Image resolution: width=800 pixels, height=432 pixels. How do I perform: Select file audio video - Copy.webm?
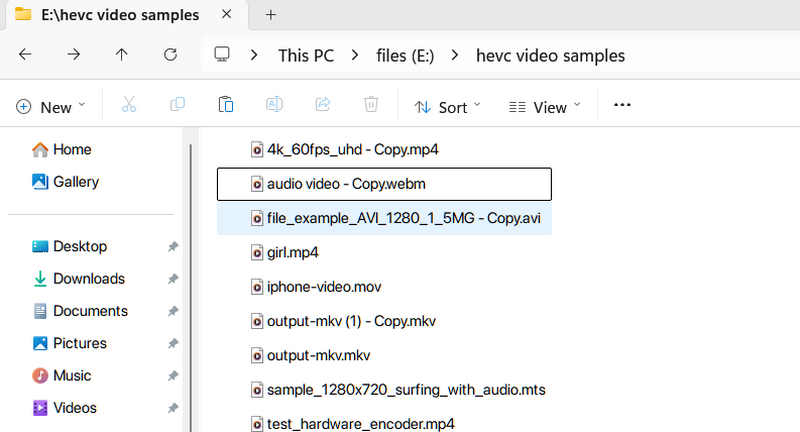click(384, 184)
